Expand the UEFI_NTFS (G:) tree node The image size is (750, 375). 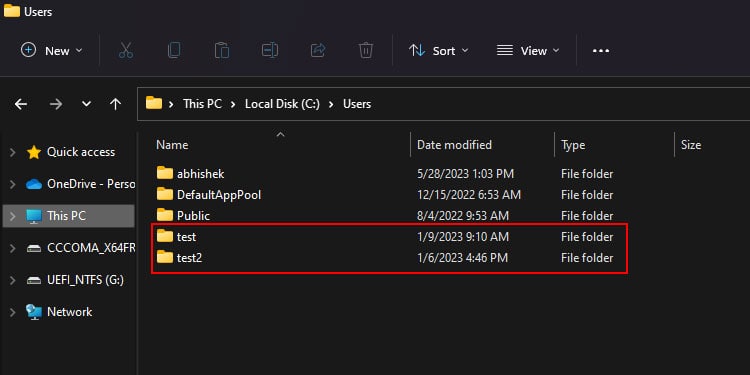tap(13, 280)
